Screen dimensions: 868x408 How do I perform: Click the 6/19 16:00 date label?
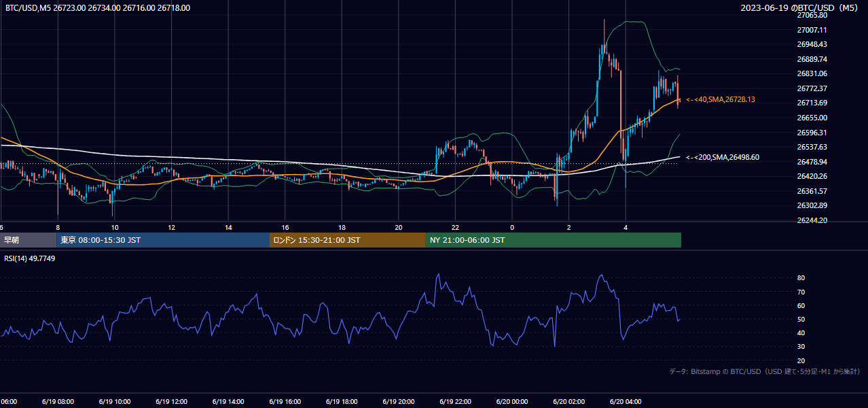click(285, 401)
